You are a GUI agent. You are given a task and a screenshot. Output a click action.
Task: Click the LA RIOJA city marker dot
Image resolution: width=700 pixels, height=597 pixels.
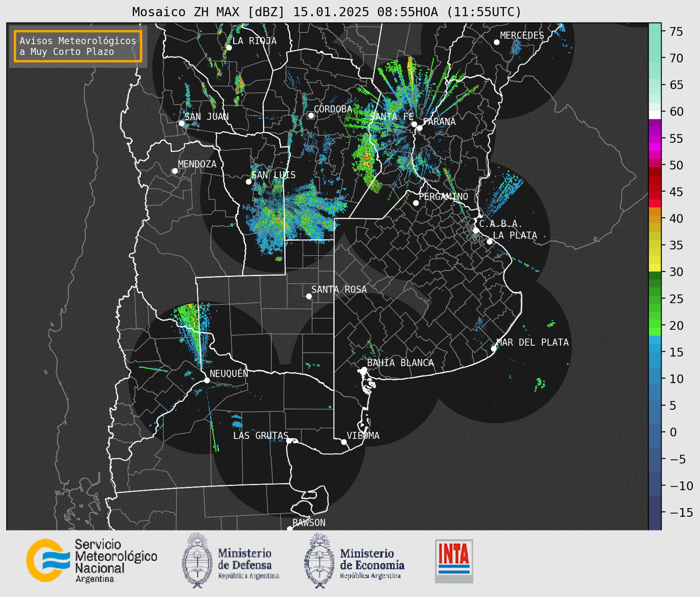(x=229, y=48)
